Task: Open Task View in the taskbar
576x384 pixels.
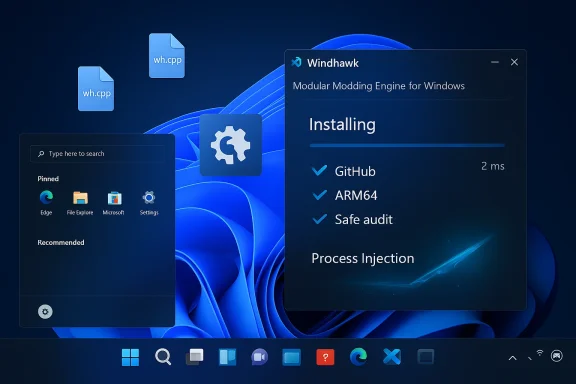Action: (195, 357)
